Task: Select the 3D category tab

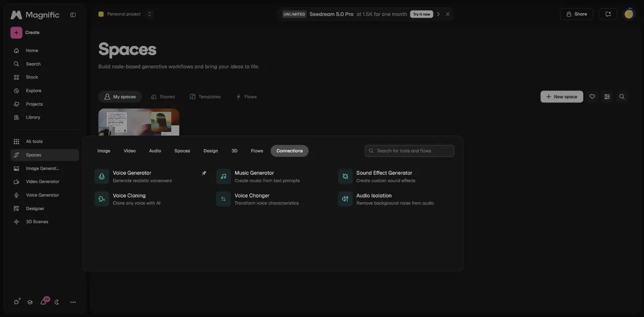Action: [234, 151]
